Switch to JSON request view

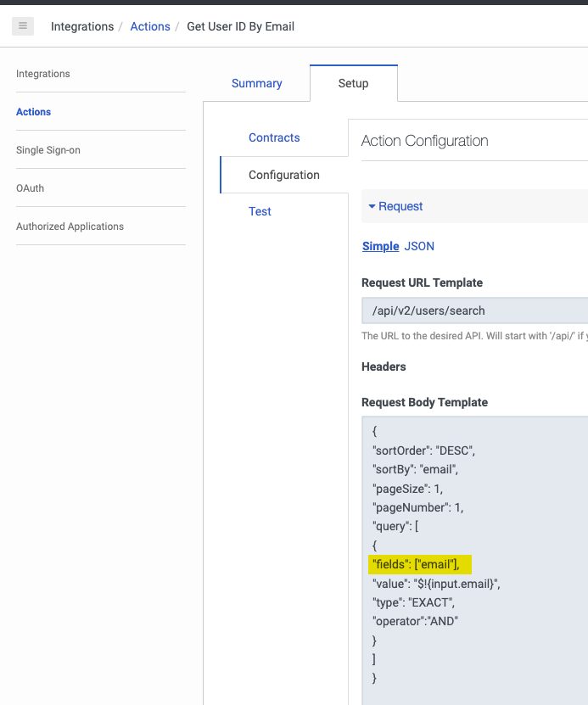(419, 246)
